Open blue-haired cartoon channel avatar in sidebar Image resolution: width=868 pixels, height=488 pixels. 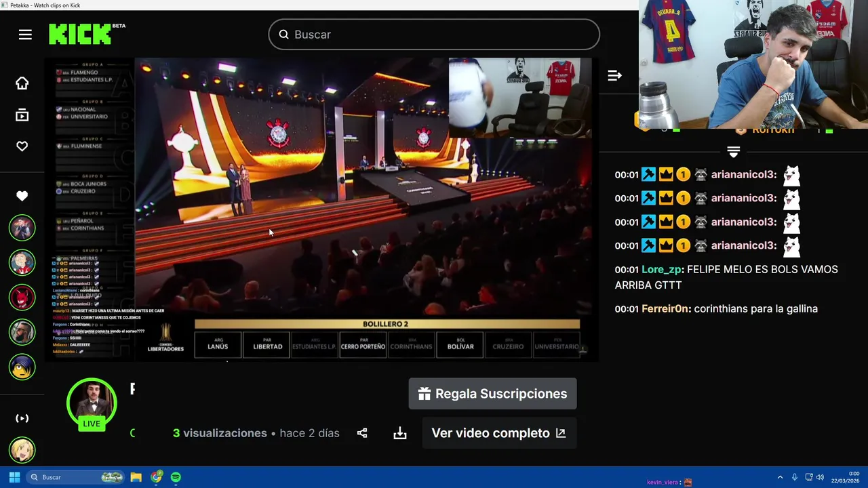(x=22, y=367)
